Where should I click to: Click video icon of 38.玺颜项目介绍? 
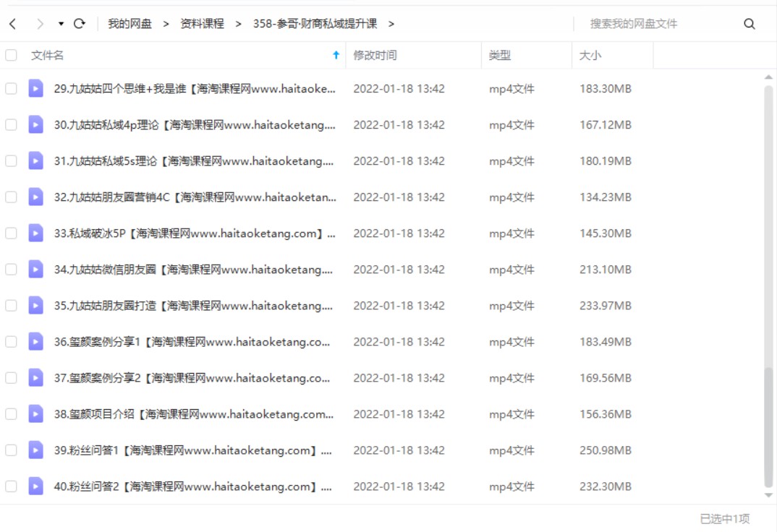(35, 413)
